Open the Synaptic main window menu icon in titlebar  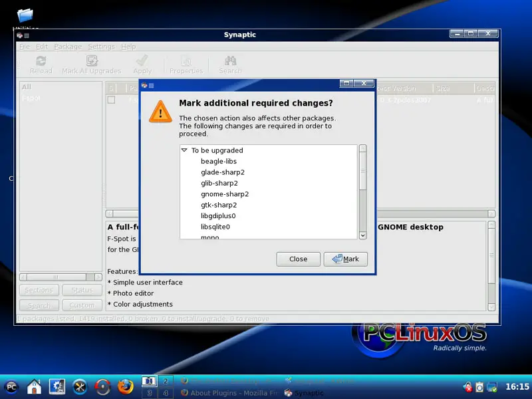tap(20, 35)
